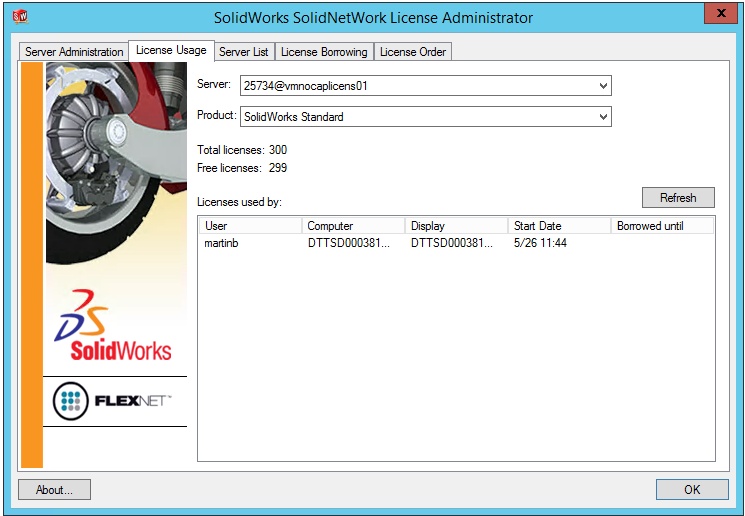The height and width of the screenshot is (516, 745).
Task: Confirm with the OK button
Action: pos(692,489)
